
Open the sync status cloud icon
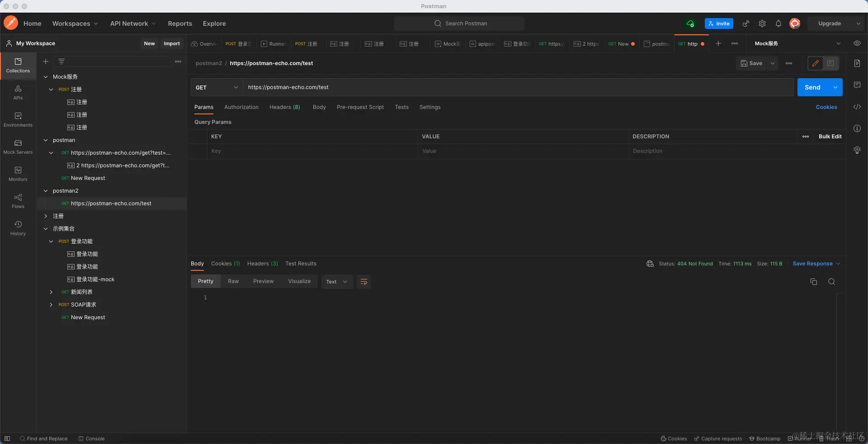[690, 24]
